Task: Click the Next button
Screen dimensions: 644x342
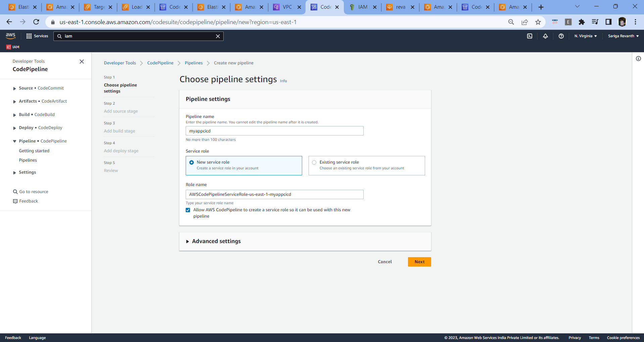Action: [x=419, y=262]
